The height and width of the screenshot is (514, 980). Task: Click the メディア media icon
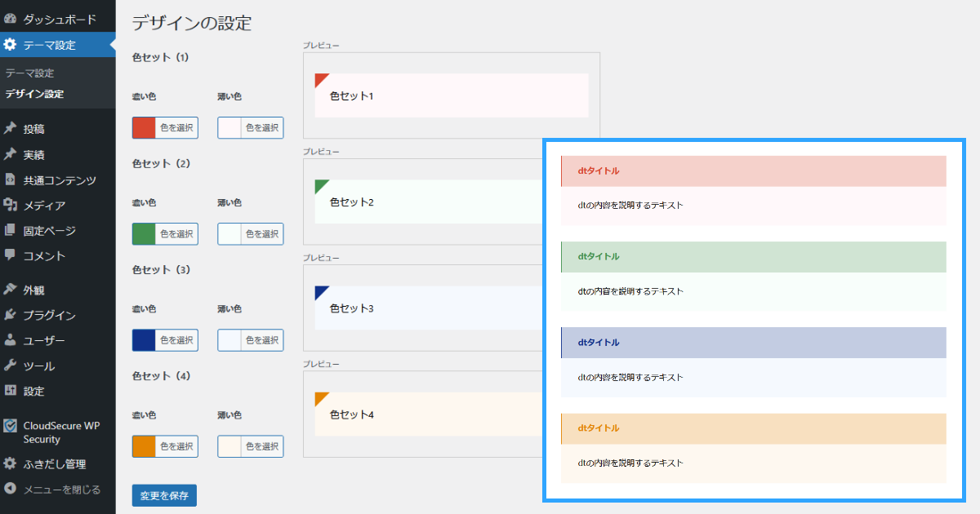(x=11, y=206)
